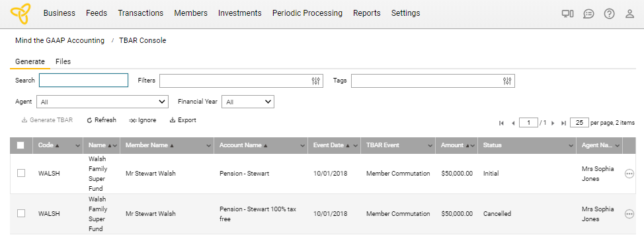Screen dimensions: 644x241
Task: Expand Amount column menu chevron
Action: (x=473, y=145)
